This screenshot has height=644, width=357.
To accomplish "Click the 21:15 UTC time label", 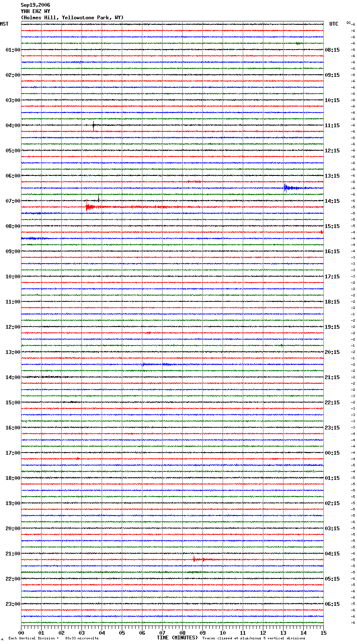I will 332,377.
